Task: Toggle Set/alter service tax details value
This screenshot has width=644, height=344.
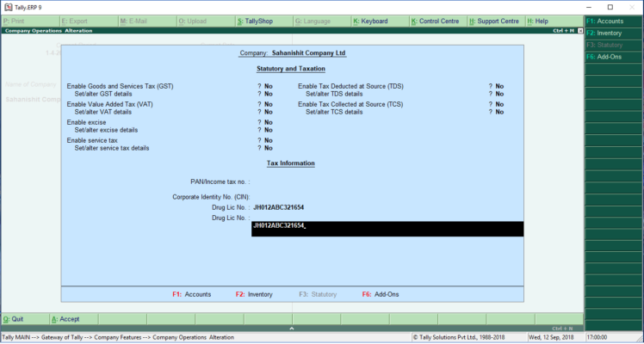Action: (x=269, y=148)
